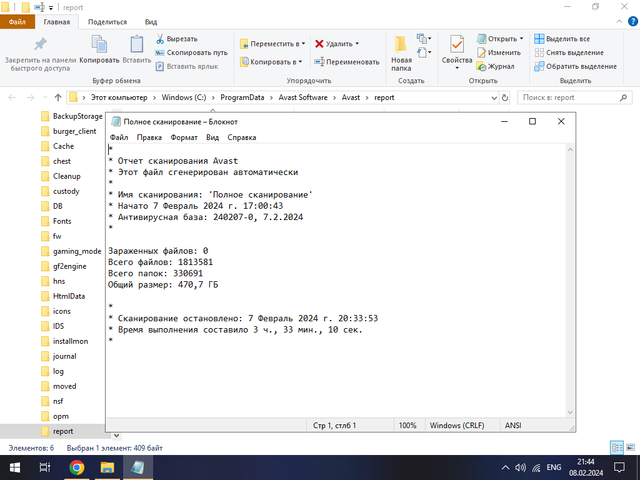
Task: Click navigation pane scroll down arrow
Action: [116, 436]
